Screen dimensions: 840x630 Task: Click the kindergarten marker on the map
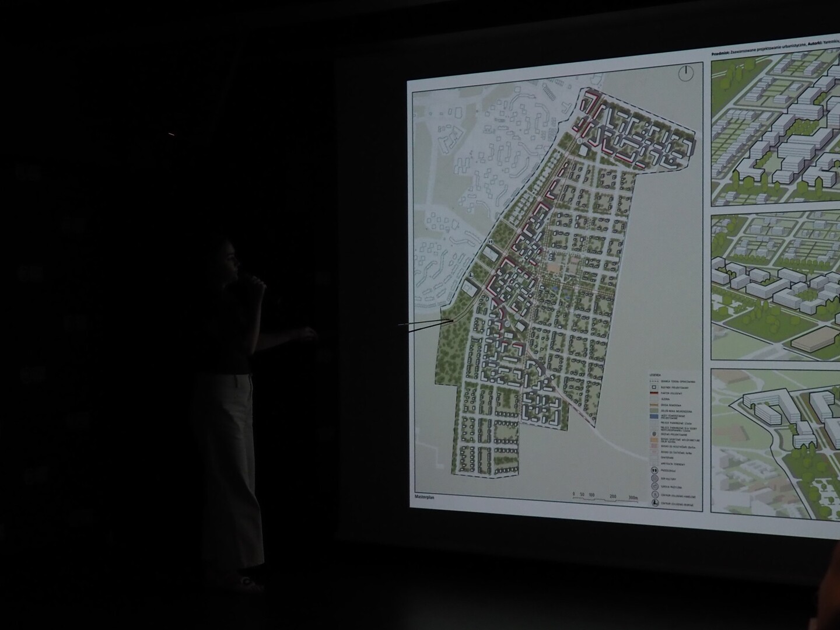click(x=491, y=240)
